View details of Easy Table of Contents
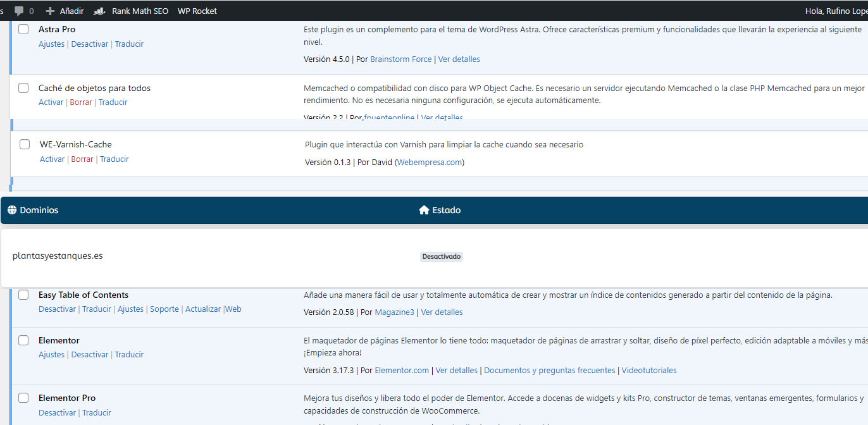The image size is (868, 425). pyautogui.click(x=442, y=312)
